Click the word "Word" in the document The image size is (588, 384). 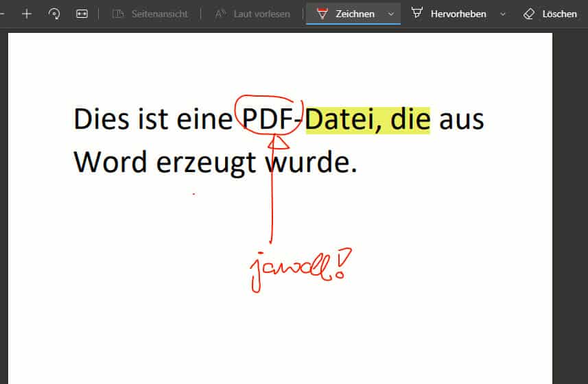click(110, 163)
